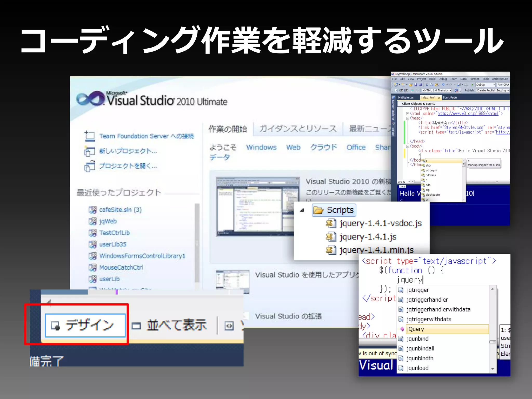The width and height of the screenshot is (532, 399).
Task: Click the New Project toolbar icon
Action: [396, 85]
